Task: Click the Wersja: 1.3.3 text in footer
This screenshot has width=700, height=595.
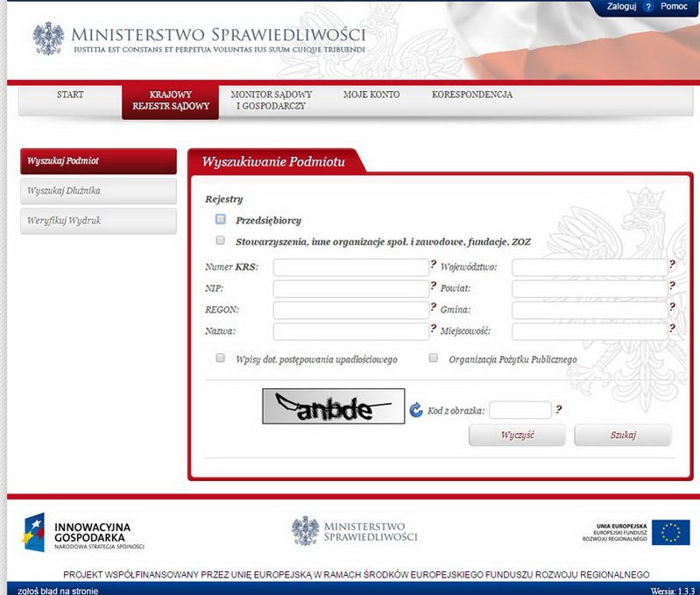Action: coord(672,591)
